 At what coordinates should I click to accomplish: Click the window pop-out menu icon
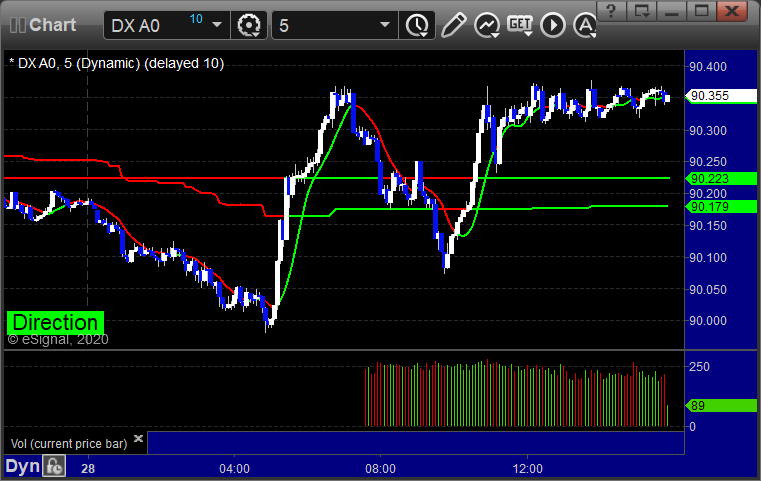click(x=641, y=11)
